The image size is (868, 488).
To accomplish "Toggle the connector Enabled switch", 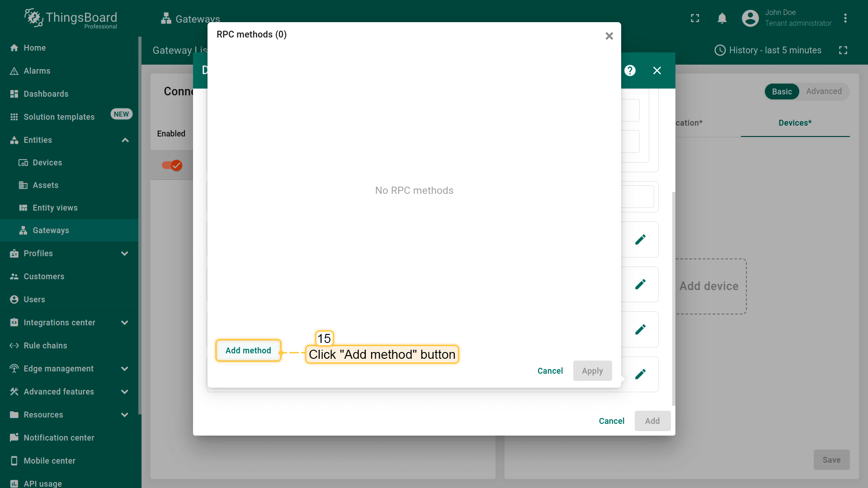I will click(172, 165).
